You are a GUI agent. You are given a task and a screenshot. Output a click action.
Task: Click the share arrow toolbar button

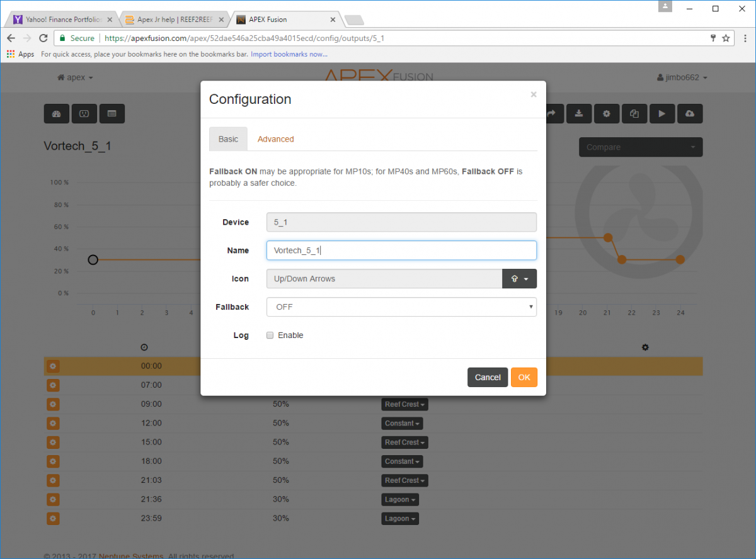553,114
